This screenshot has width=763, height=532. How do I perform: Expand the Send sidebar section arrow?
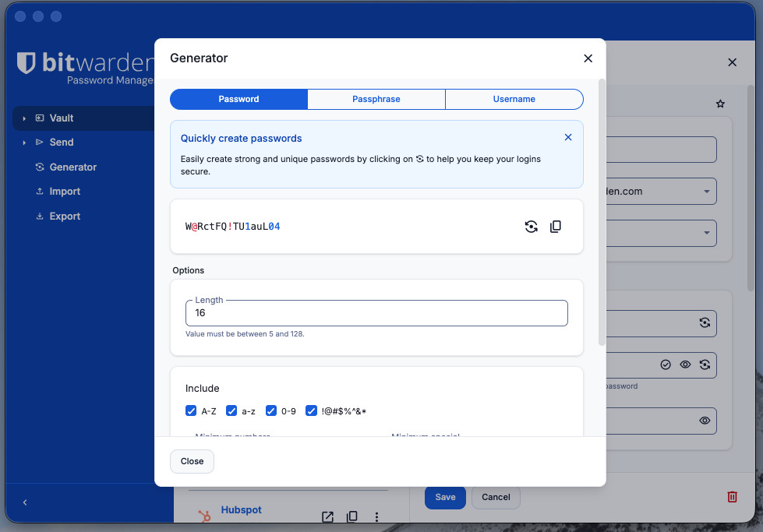tap(24, 143)
